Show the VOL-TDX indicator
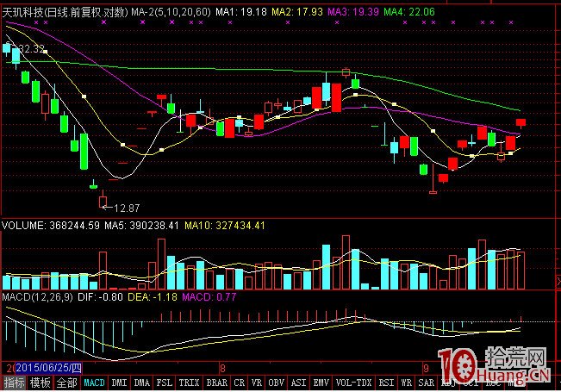The width and height of the screenshot is (561, 392). click(x=353, y=383)
